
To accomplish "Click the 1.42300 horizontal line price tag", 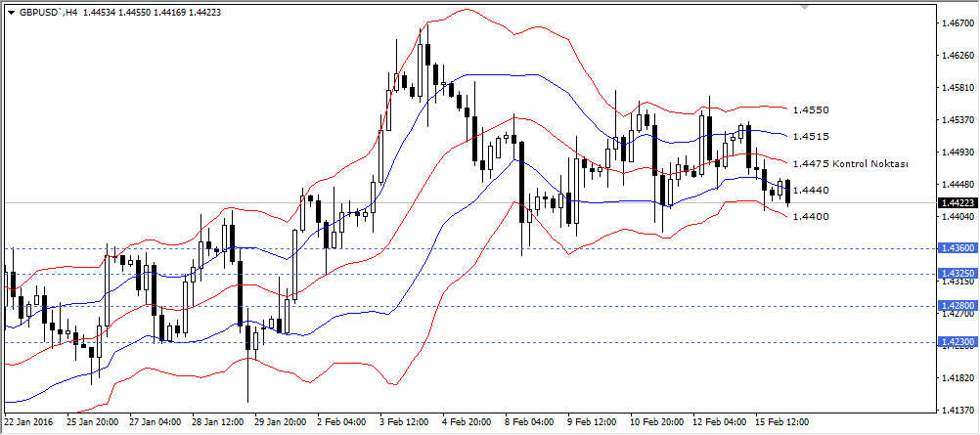I will pos(957,342).
